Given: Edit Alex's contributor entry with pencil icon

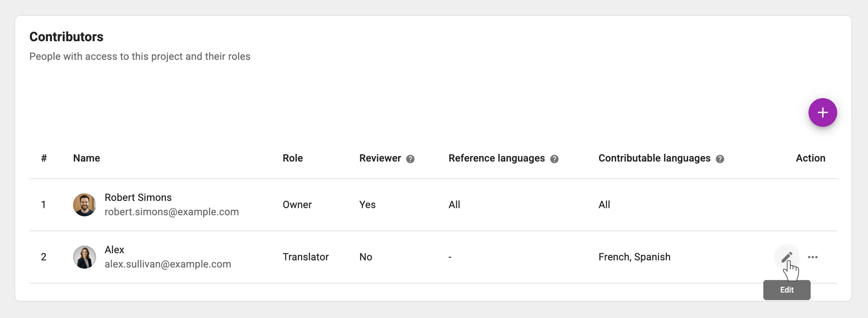Looking at the screenshot, I should click(x=787, y=257).
